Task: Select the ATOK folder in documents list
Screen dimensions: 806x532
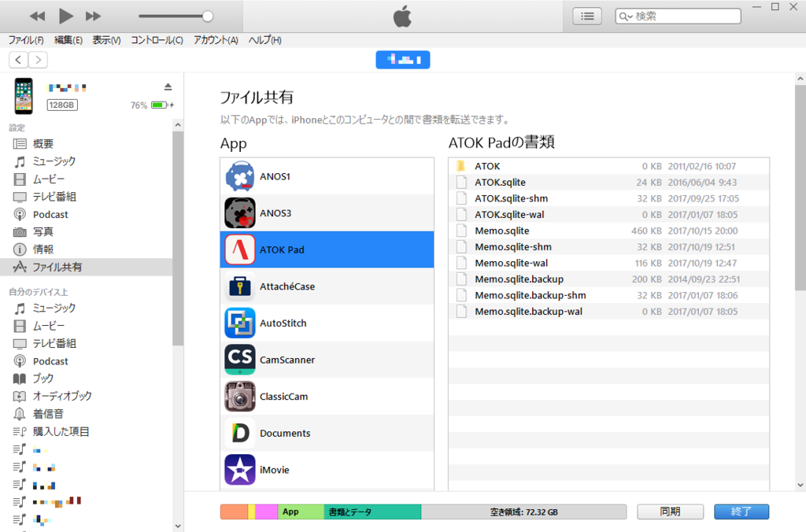Action: (608, 166)
